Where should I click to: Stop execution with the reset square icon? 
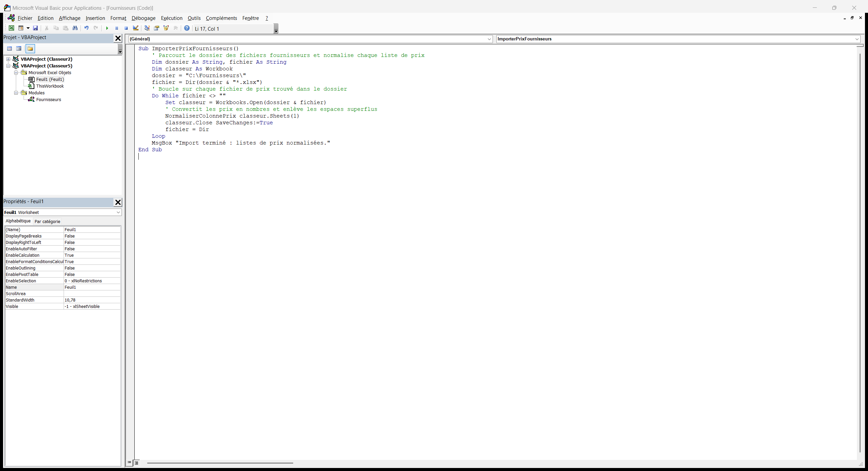click(126, 28)
